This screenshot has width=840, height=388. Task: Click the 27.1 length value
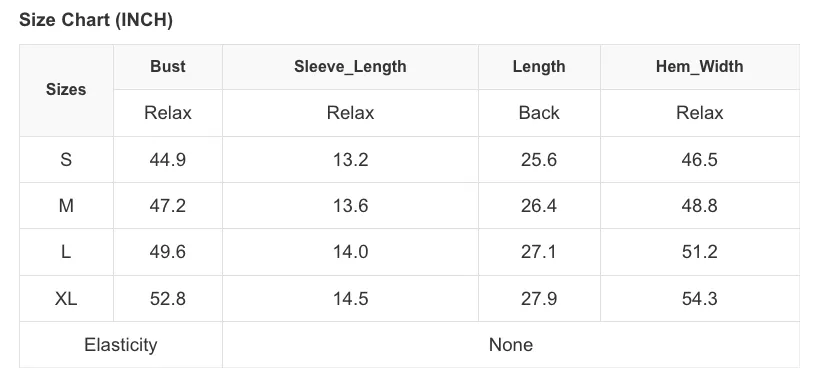(x=539, y=252)
